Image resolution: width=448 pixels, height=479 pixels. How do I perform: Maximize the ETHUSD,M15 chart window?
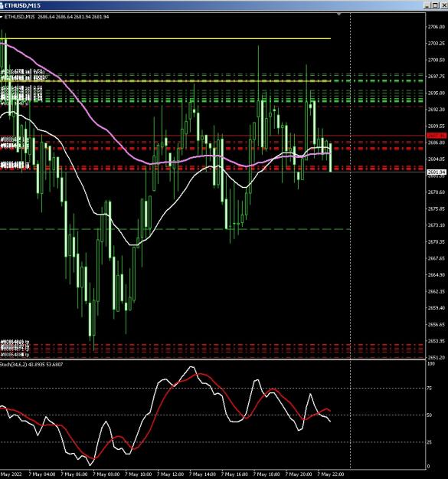(x=435, y=5)
